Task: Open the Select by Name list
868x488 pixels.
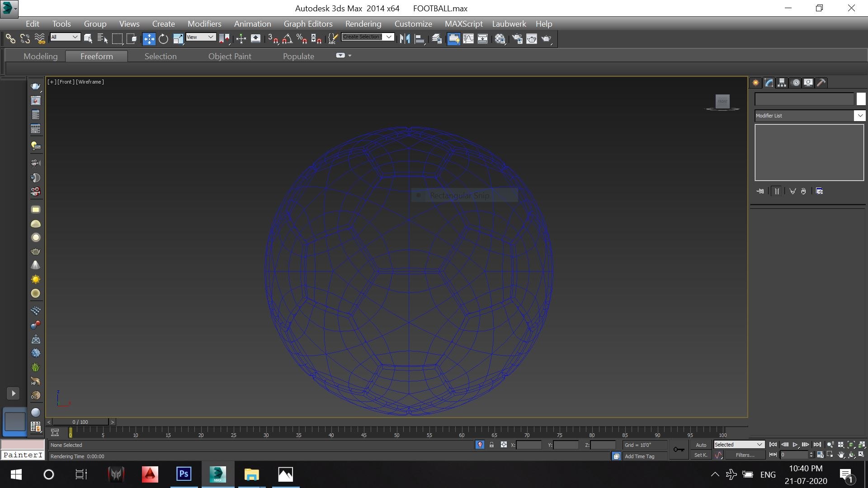Action: point(103,39)
